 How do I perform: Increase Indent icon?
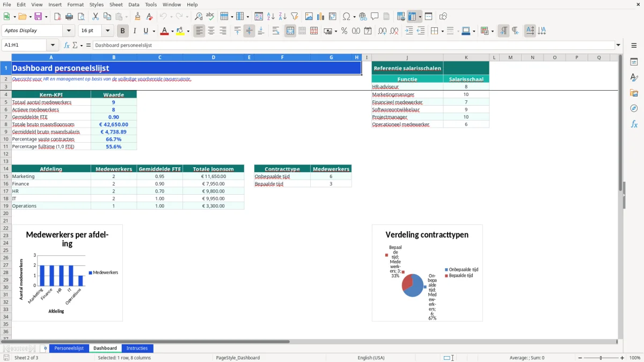click(409, 31)
